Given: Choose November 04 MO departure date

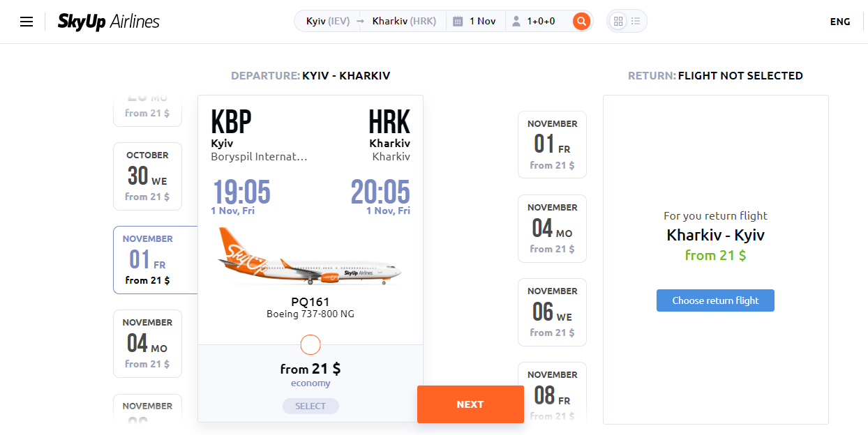Looking at the screenshot, I should coord(147,344).
